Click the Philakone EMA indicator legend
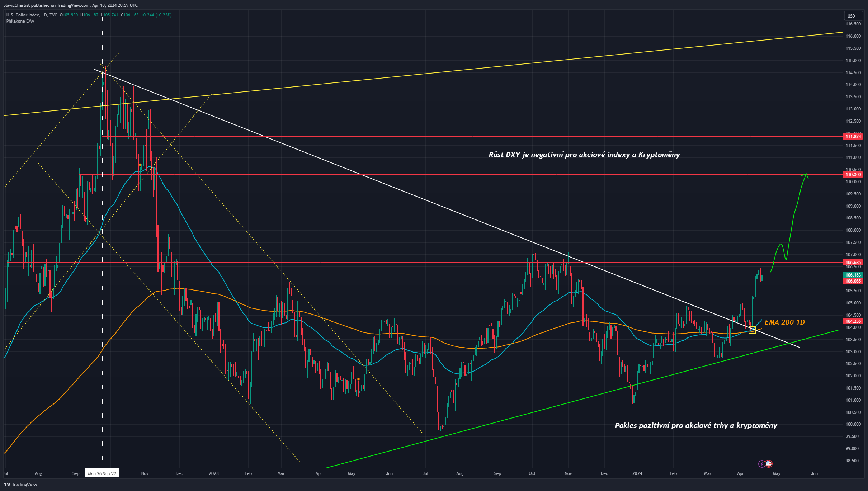The width and height of the screenshot is (868, 491). [20, 21]
